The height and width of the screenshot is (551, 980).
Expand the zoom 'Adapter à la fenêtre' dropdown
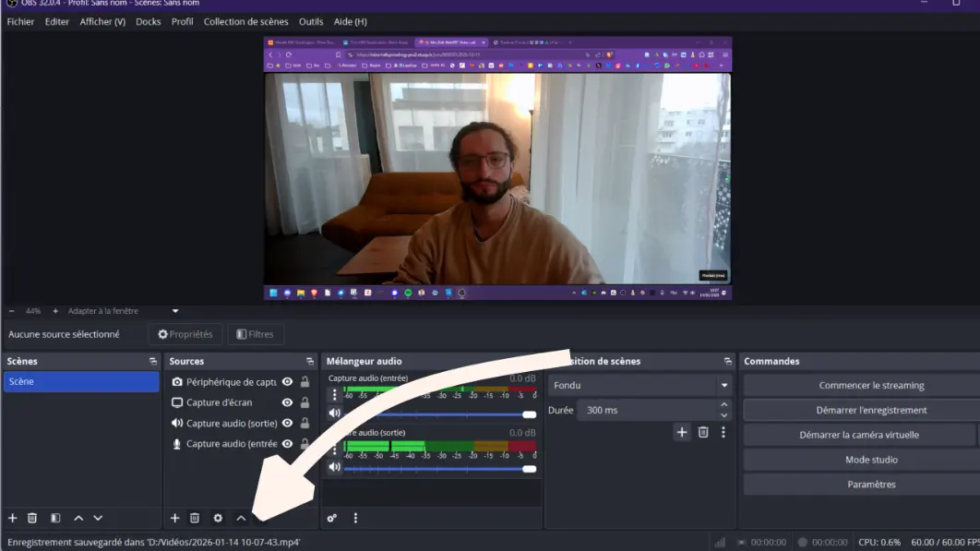[x=175, y=311]
